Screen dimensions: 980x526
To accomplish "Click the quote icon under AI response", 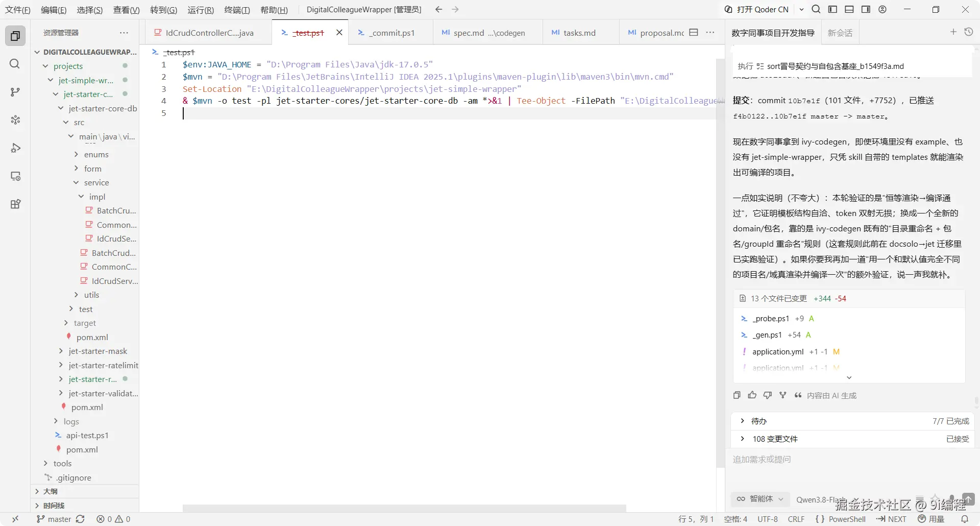I will pos(798,395).
